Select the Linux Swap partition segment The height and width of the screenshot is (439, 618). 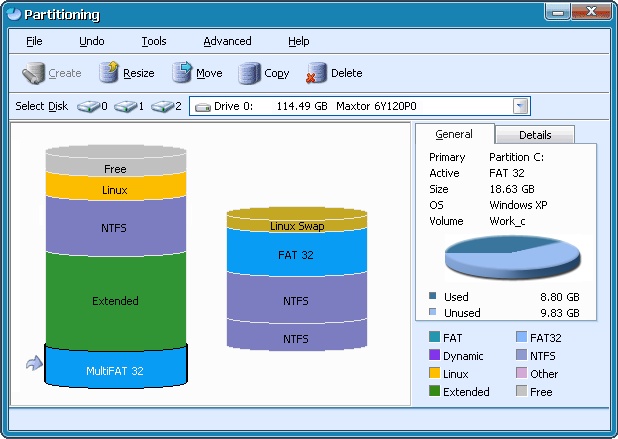pos(296,225)
